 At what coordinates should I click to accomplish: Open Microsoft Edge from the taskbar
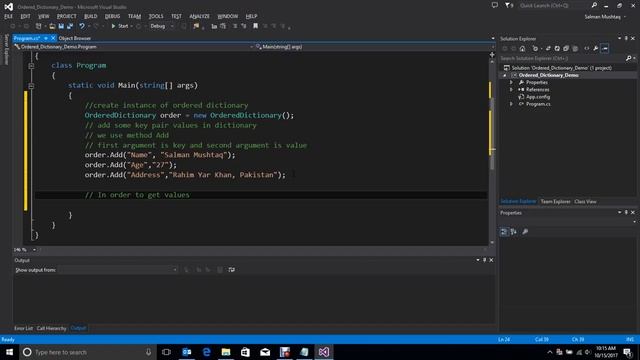(x=207, y=352)
